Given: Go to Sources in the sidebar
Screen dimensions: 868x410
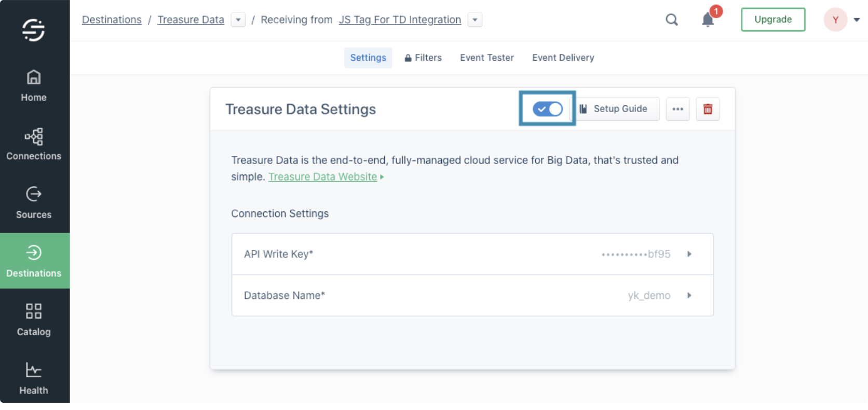Looking at the screenshot, I should click(34, 203).
